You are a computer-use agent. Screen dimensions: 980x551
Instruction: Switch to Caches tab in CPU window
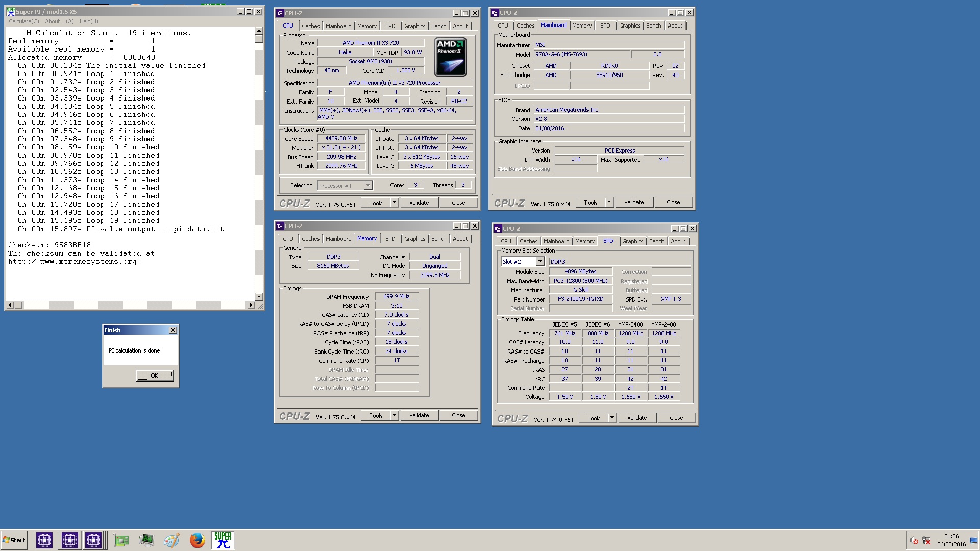coord(310,26)
